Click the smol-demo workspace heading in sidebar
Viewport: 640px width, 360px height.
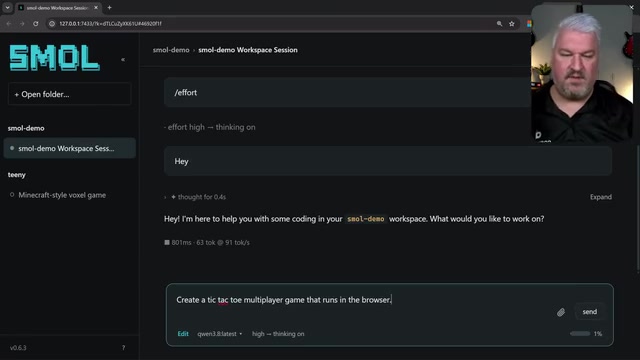[26, 128]
